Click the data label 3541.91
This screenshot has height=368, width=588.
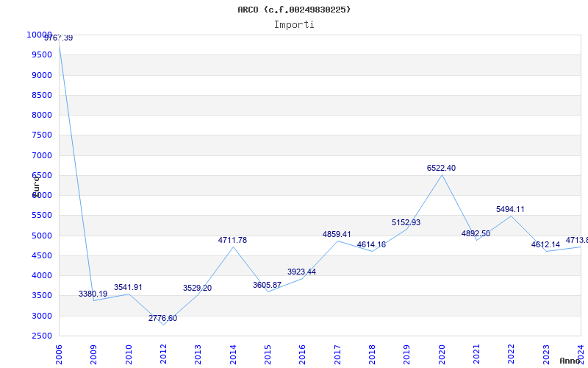click(x=128, y=287)
